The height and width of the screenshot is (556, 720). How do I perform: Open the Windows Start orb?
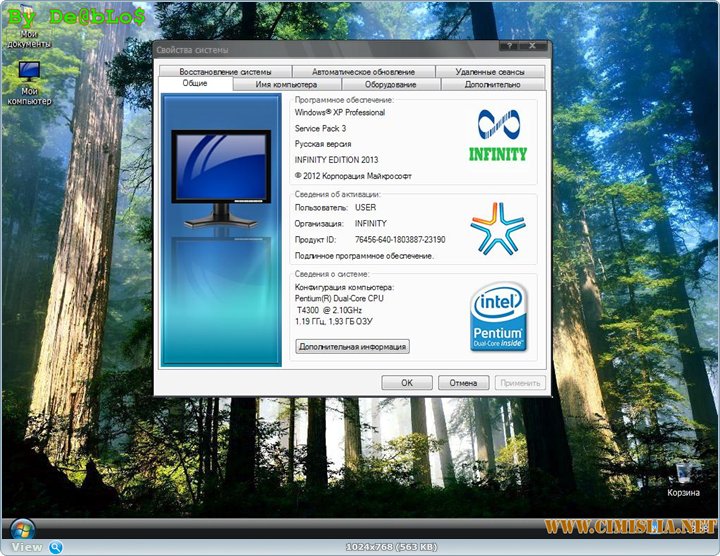[x=20, y=528]
